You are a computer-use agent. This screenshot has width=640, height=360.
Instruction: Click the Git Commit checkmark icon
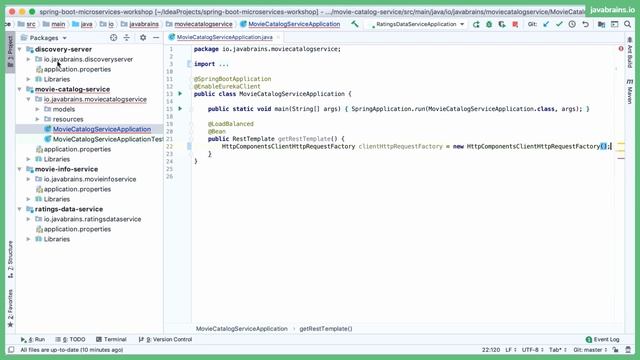click(559, 24)
